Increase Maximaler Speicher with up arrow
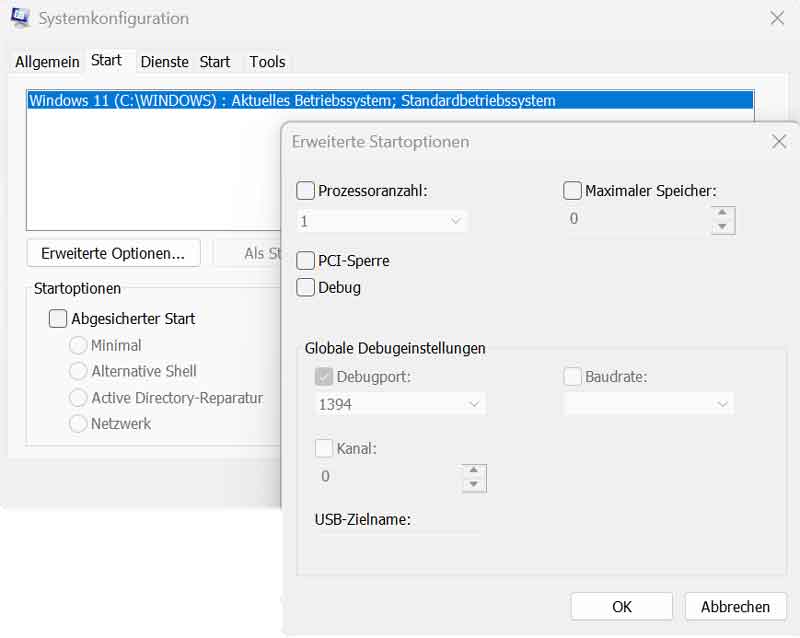Screen dimensions: 800x638 click(722, 213)
